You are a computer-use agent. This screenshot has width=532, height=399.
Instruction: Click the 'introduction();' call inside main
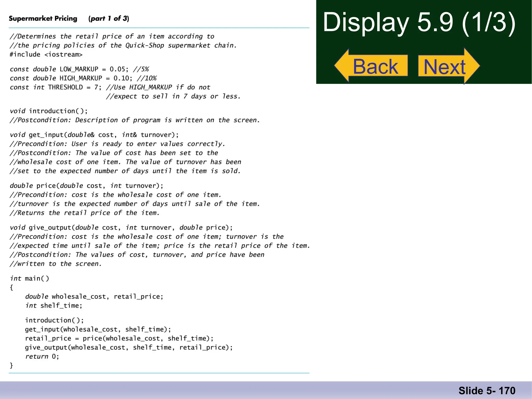coord(55,320)
